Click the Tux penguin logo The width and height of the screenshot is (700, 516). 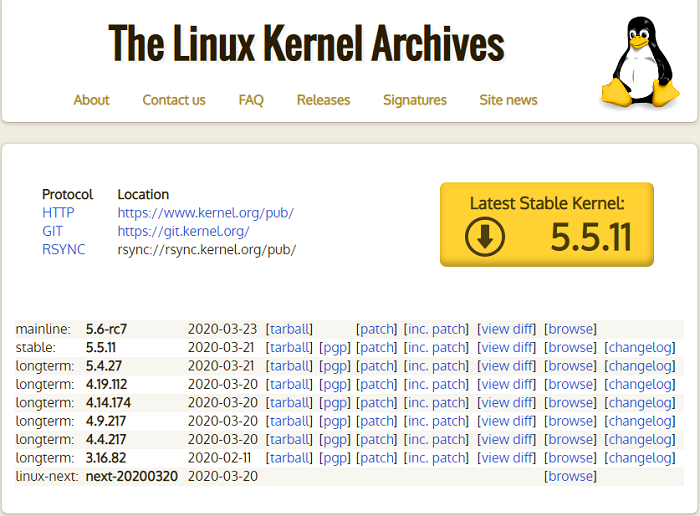click(640, 63)
